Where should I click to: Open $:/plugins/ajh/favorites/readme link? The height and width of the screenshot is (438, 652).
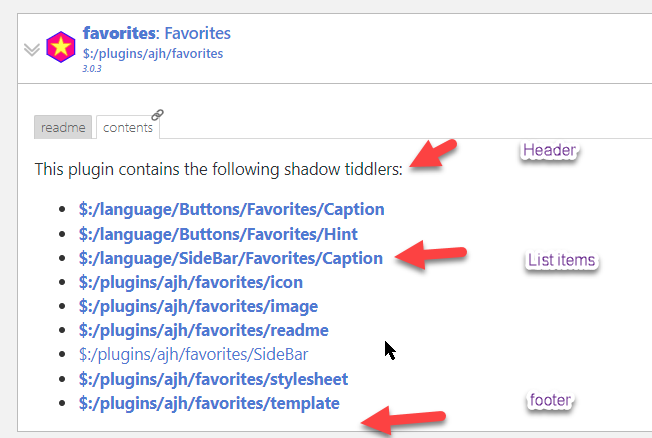[x=204, y=331]
